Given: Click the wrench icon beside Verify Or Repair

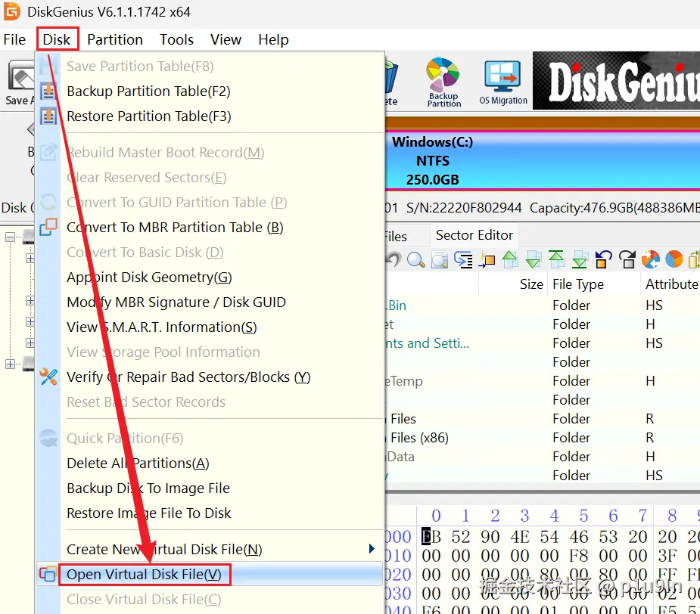Looking at the screenshot, I should pos(48,377).
